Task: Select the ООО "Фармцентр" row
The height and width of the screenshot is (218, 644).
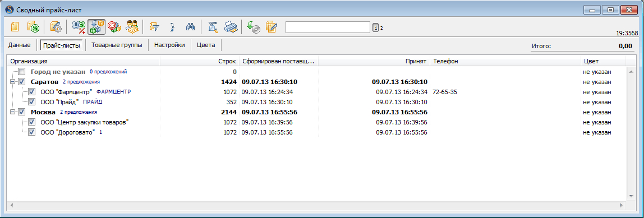Action: [316, 92]
